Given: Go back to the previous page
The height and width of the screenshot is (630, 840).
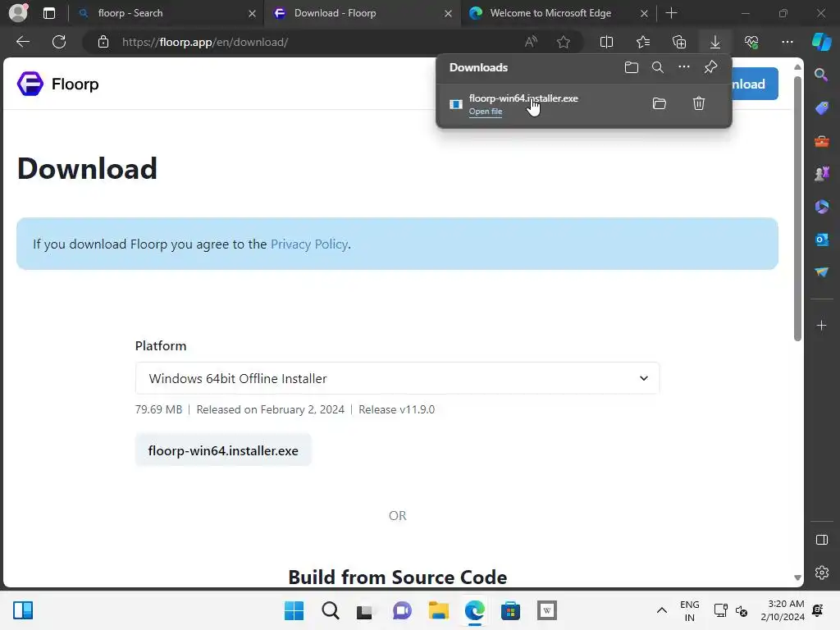Looking at the screenshot, I should pyautogui.click(x=22, y=42).
